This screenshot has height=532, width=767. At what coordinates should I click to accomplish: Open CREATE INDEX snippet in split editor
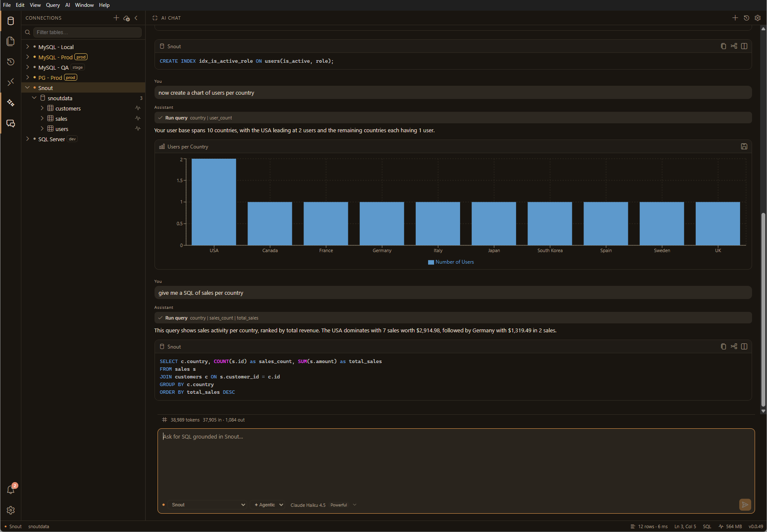744,46
